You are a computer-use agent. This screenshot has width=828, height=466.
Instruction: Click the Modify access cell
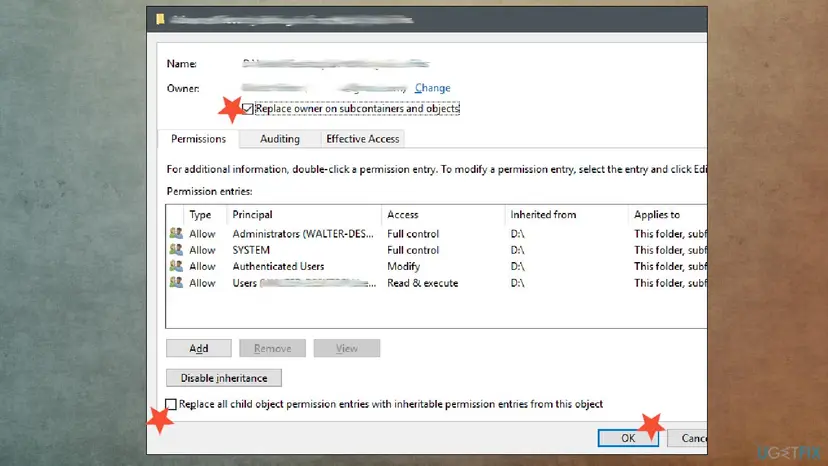point(403,266)
